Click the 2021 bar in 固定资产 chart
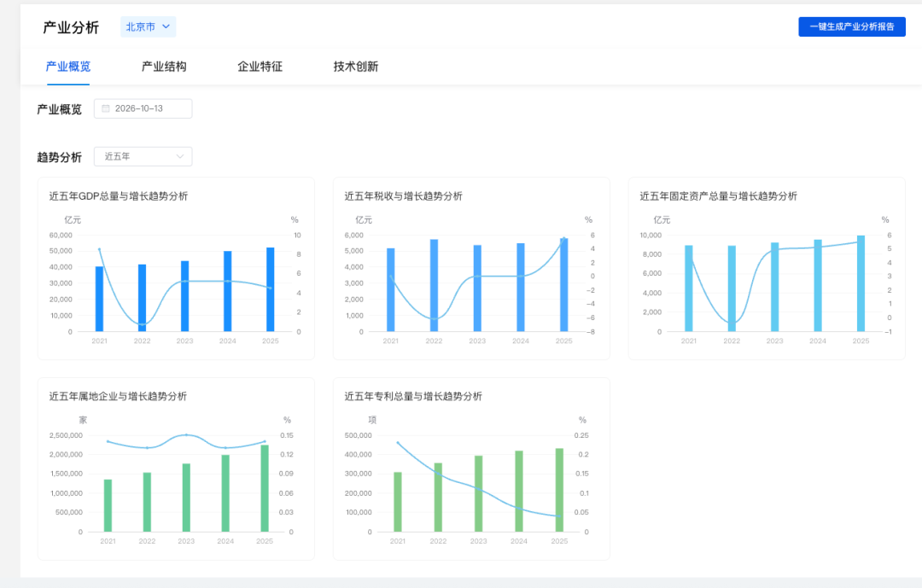Image resolution: width=922 pixels, height=588 pixels. 689,288
